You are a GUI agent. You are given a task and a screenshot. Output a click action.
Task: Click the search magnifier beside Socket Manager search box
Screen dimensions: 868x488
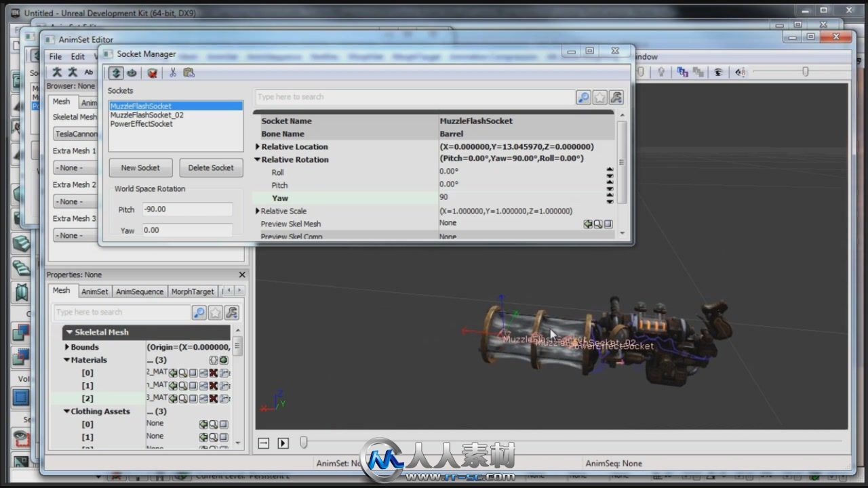(583, 98)
